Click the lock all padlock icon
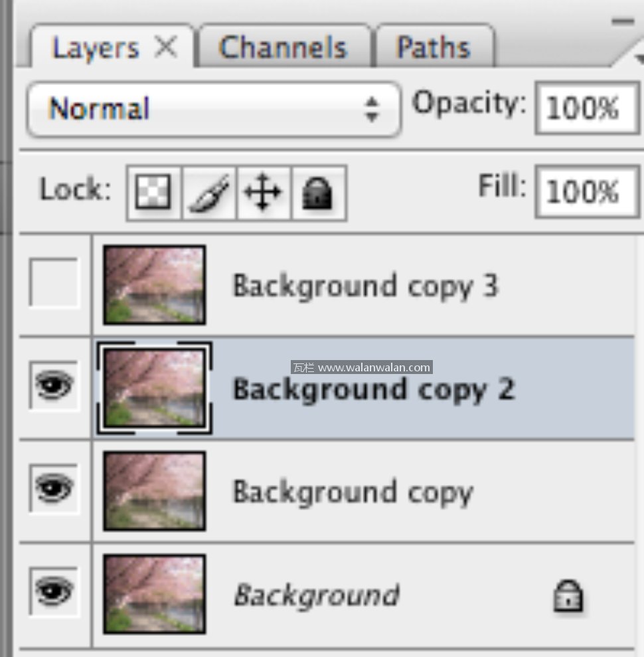The image size is (644, 657). 317,193
